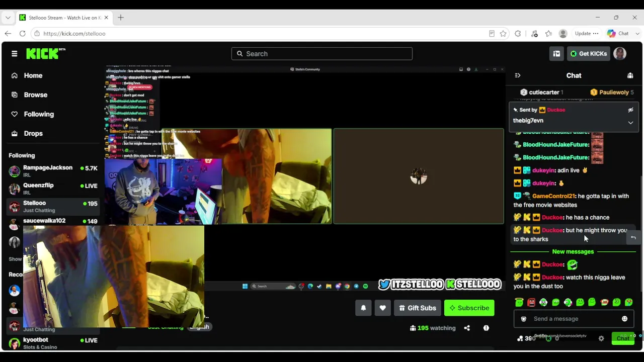Open the chat gift leaderboard icon

[630, 75]
